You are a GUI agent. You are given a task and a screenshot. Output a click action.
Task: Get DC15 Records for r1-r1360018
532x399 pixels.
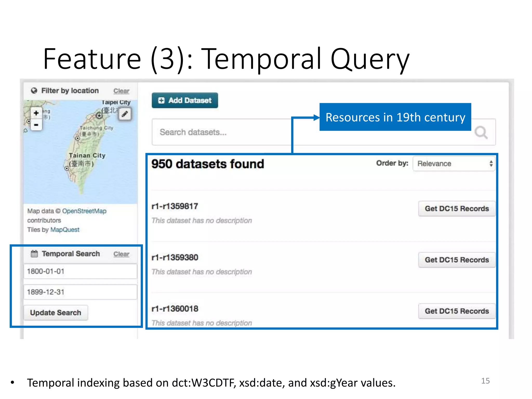457,311
